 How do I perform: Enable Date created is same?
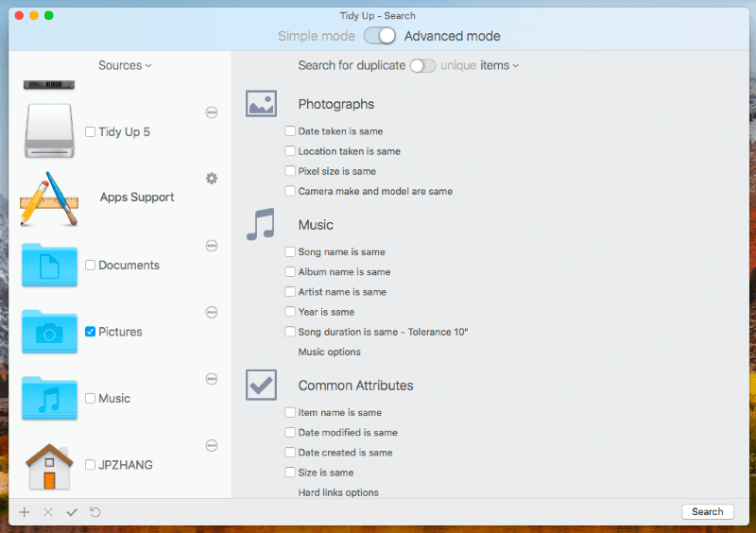click(290, 452)
